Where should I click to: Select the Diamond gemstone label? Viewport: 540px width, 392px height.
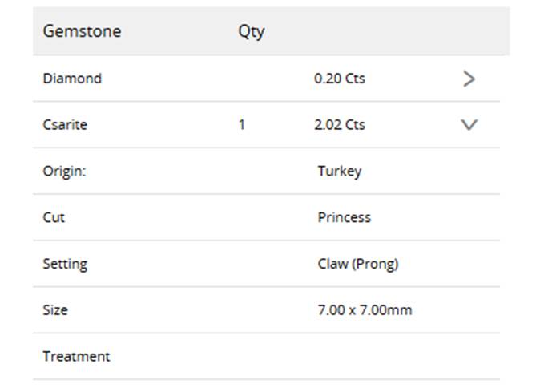point(72,79)
